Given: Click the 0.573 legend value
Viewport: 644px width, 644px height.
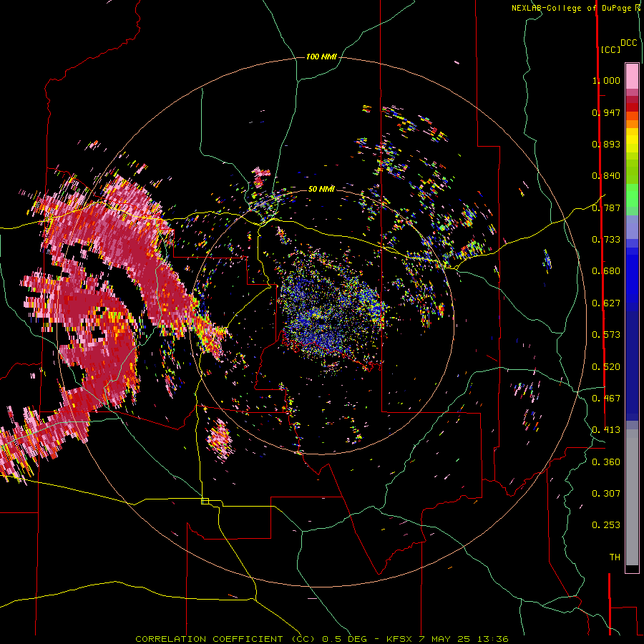Looking at the screenshot, I should point(606,335).
